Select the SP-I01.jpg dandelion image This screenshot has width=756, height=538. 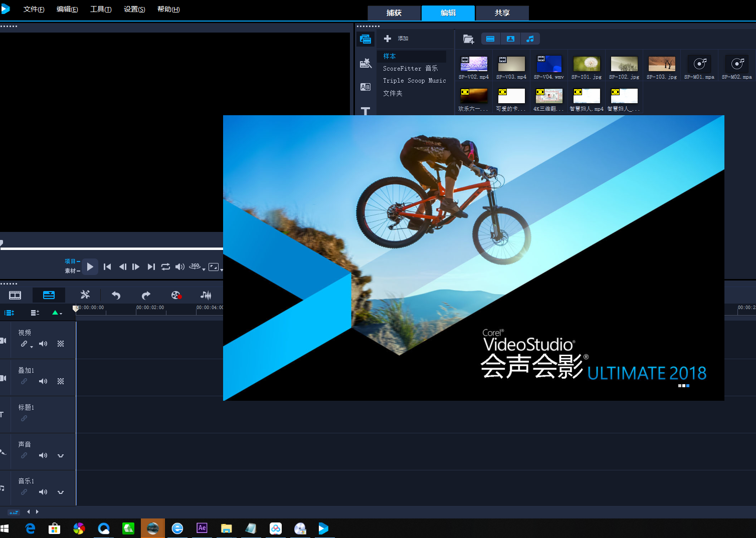[x=587, y=64]
